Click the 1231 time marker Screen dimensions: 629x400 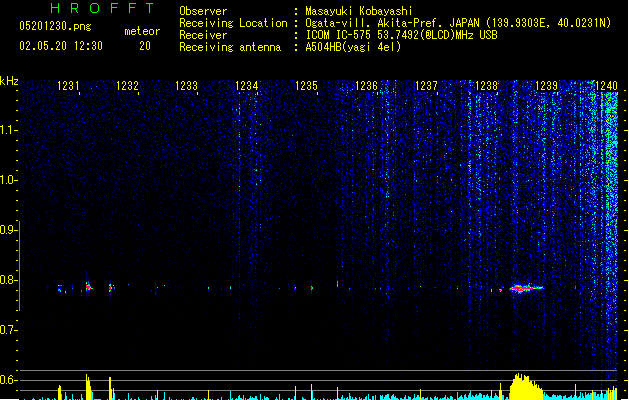tap(68, 86)
